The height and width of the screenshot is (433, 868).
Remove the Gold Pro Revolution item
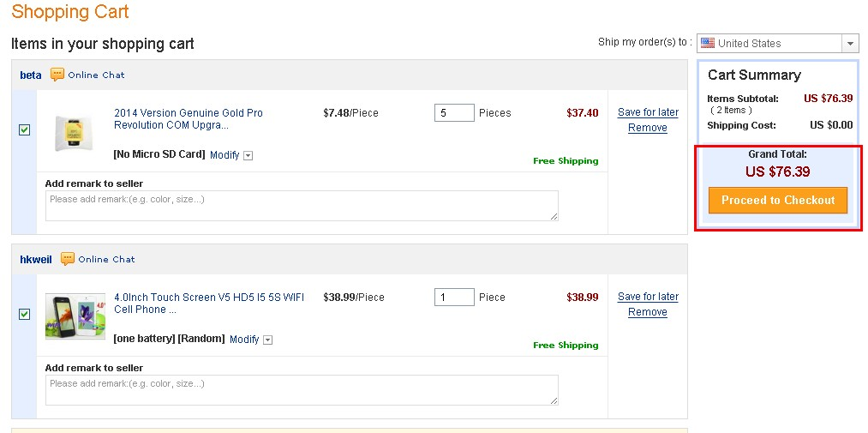point(647,128)
